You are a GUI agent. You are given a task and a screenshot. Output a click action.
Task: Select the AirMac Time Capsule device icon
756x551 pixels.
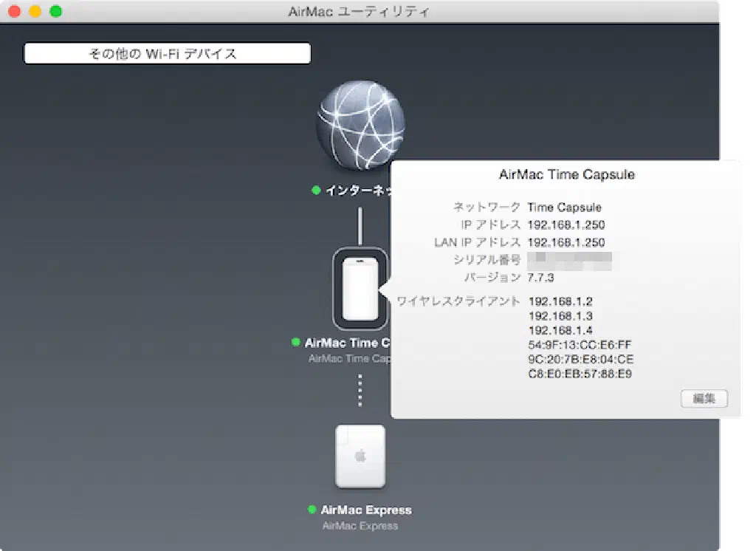(360, 288)
